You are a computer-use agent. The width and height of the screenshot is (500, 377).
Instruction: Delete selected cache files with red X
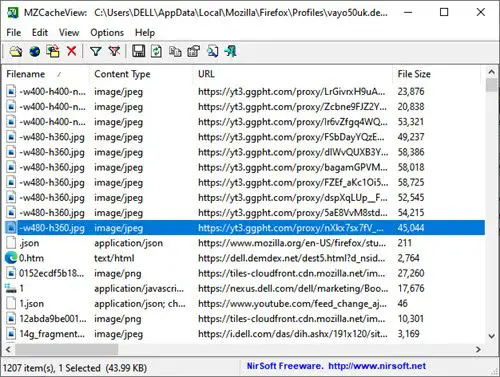pos(71,51)
